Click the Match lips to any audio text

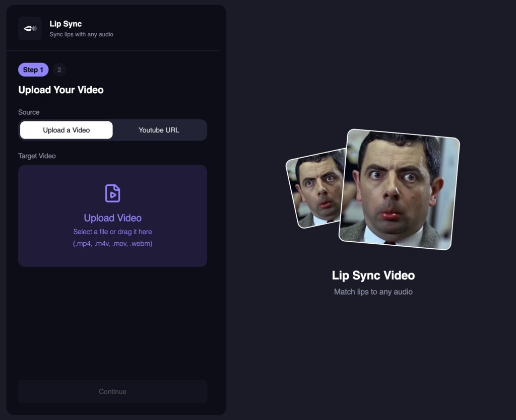[x=373, y=292]
